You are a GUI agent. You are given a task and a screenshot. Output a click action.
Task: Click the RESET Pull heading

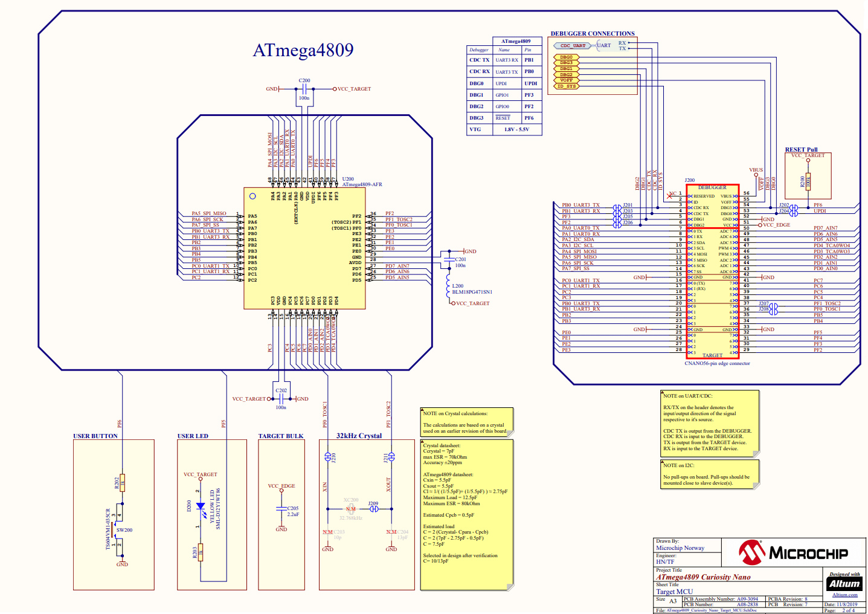click(801, 149)
